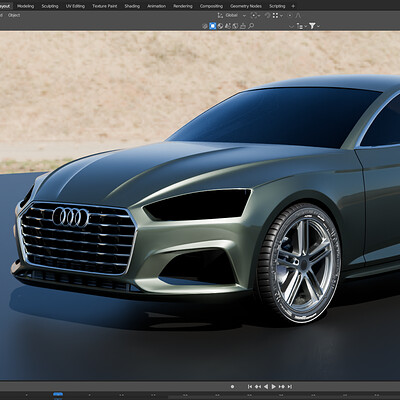This screenshot has width=400, height=400.
Task: Open the Texture Paint workspace
Action: coord(105,6)
